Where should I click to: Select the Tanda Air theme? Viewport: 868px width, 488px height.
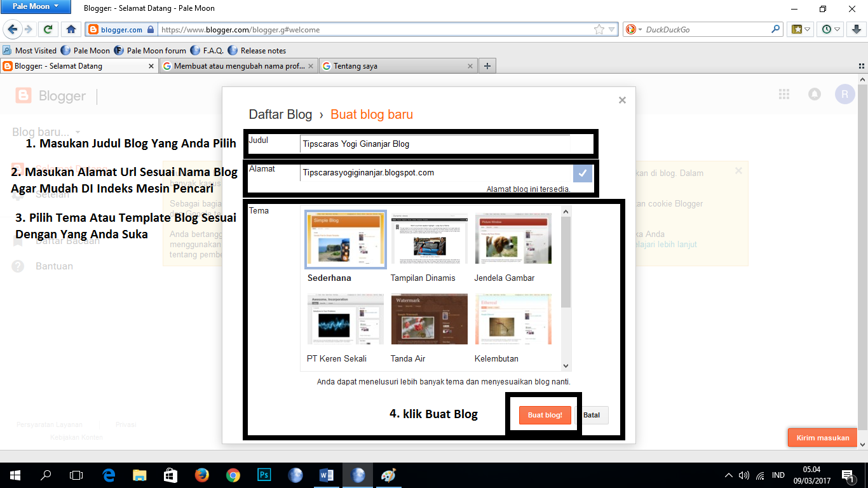pos(429,320)
